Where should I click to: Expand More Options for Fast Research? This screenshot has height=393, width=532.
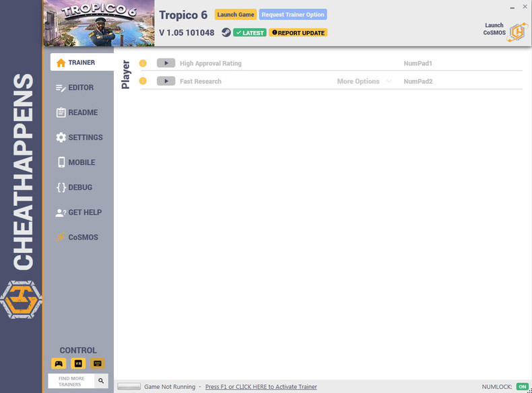click(x=364, y=81)
